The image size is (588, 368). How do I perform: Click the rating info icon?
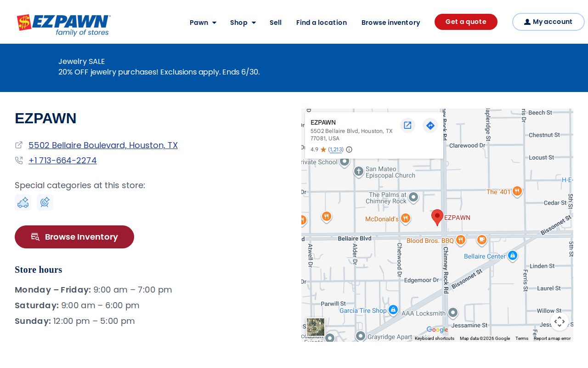(x=349, y=149)
